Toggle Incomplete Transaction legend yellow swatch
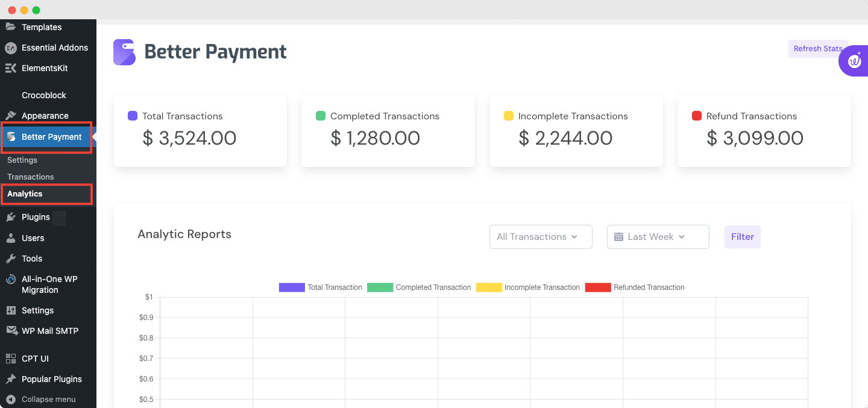The width and height of the screenshot is (868, 408). 489,287
